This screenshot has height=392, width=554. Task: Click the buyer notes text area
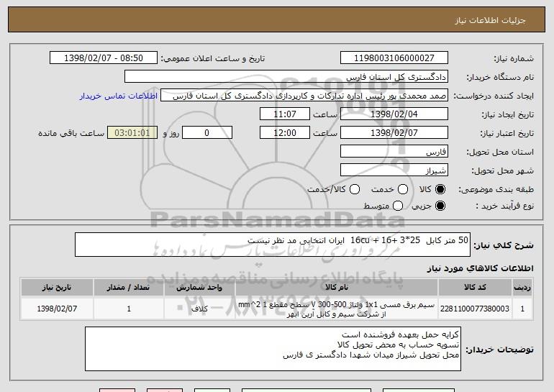click(x=273, y=349)
